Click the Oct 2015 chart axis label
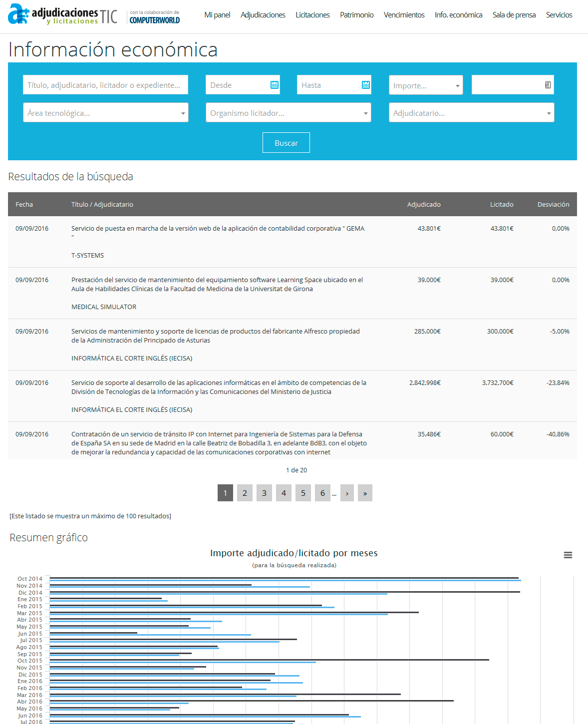Screen dimensions: 588x724 [30, 661]
